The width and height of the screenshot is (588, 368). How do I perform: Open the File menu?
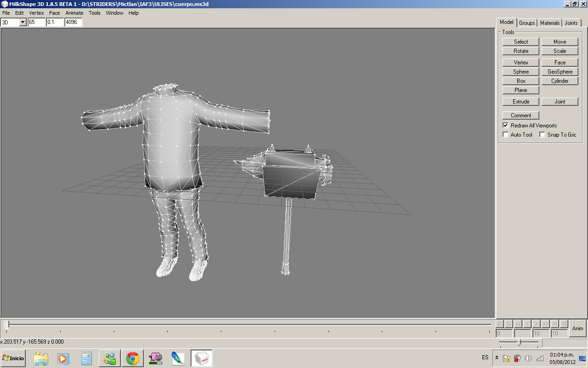point(6,13)
